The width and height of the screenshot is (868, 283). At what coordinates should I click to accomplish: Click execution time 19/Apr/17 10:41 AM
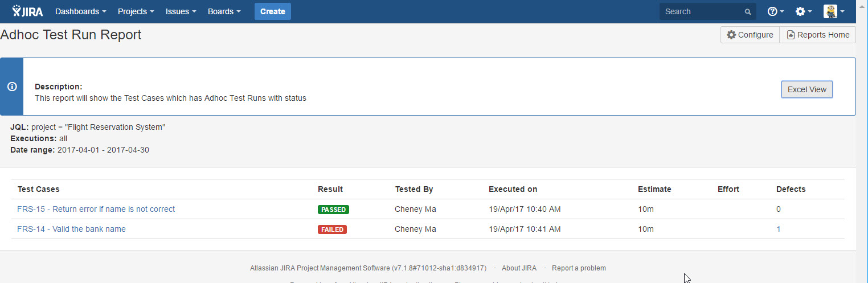tap(525, 229)
